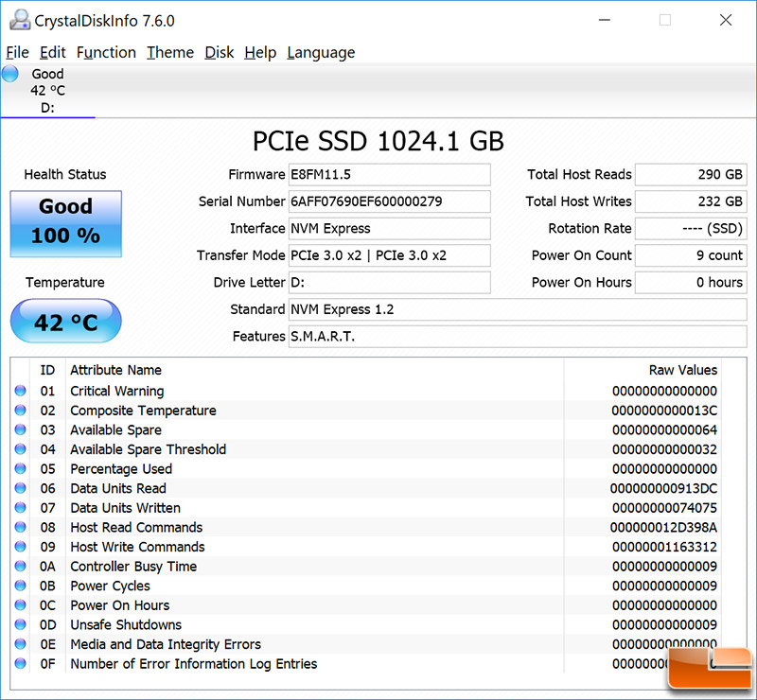Click the status dot for Percentage Used

20,468
